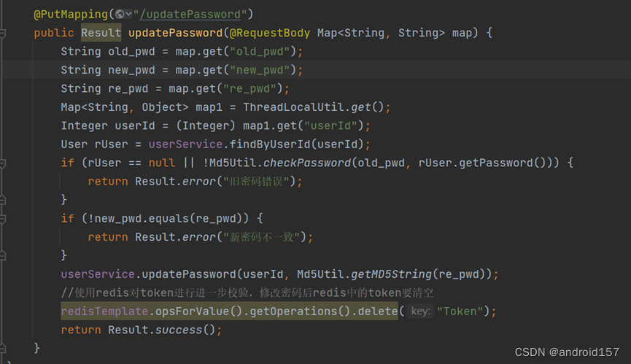
Task: Click the "Token" string literal
Action: (x=460, y=311)
